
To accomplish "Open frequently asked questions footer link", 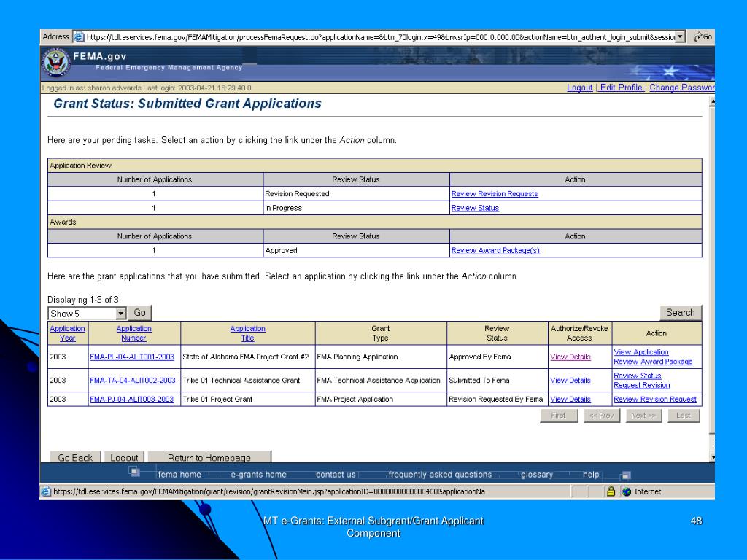I will pyautogui.click(x=440, y=475).
